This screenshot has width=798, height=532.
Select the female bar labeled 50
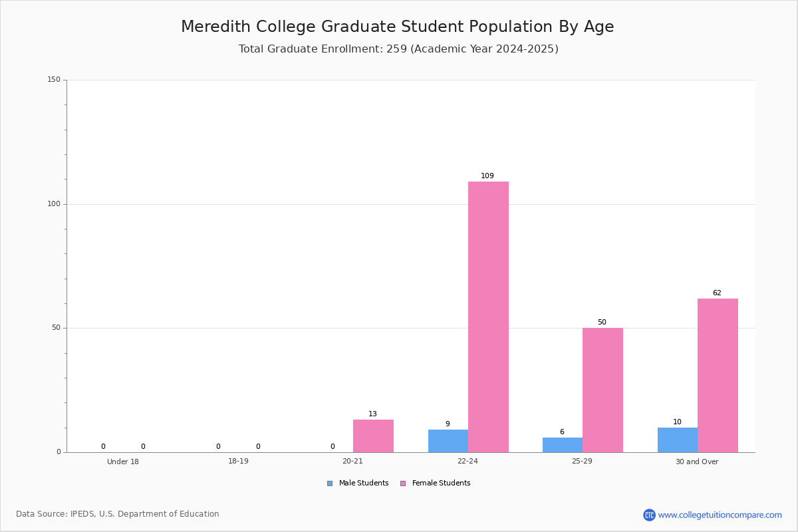click(602, 390)
